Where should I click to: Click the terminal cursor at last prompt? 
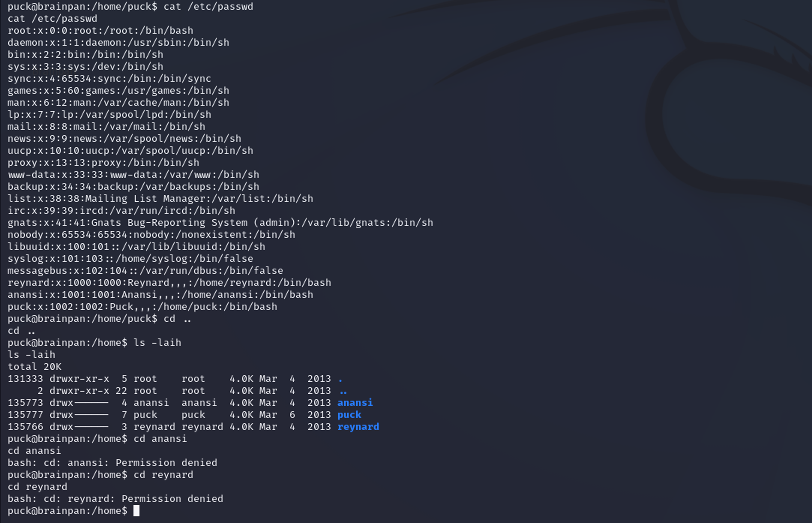[x=136, y=510]
